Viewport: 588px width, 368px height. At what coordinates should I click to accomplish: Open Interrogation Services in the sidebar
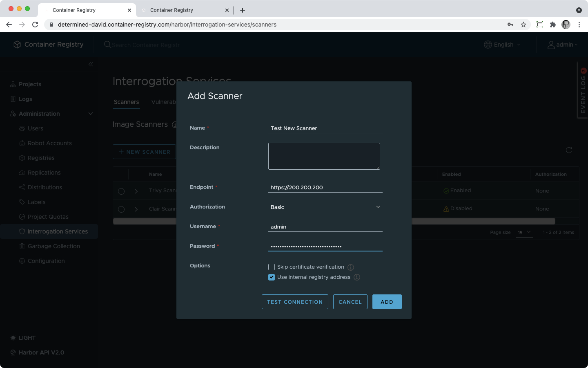pos(49,231)
